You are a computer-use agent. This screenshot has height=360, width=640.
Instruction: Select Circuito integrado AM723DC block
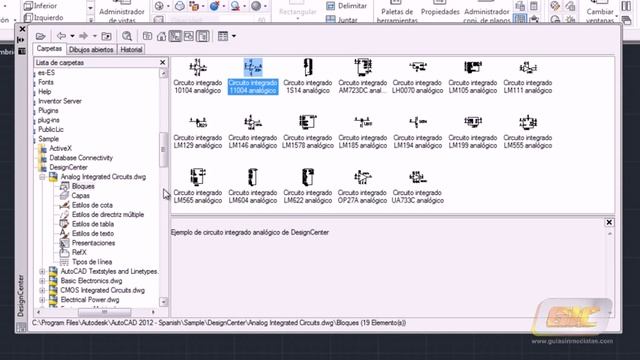coord(362,77)
